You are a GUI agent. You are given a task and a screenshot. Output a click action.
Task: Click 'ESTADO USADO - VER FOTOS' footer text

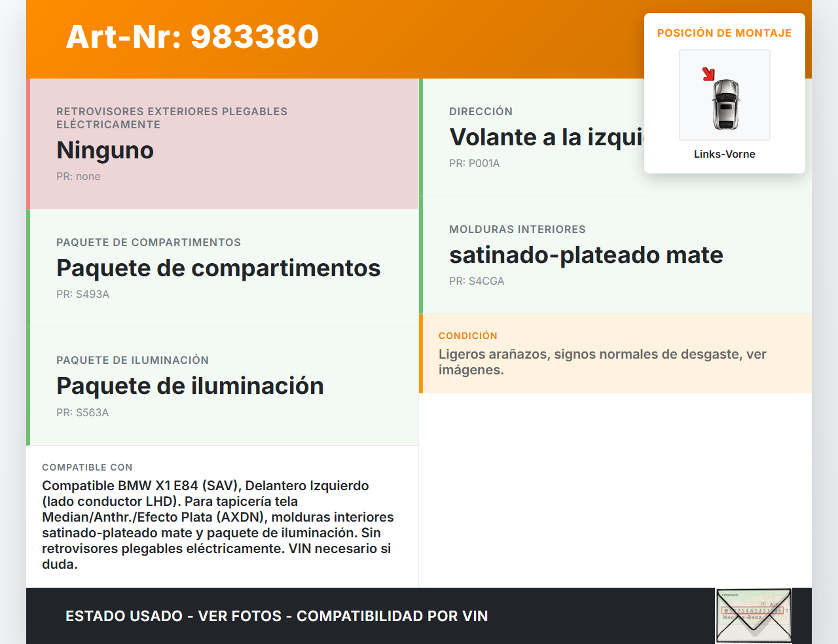277,616
